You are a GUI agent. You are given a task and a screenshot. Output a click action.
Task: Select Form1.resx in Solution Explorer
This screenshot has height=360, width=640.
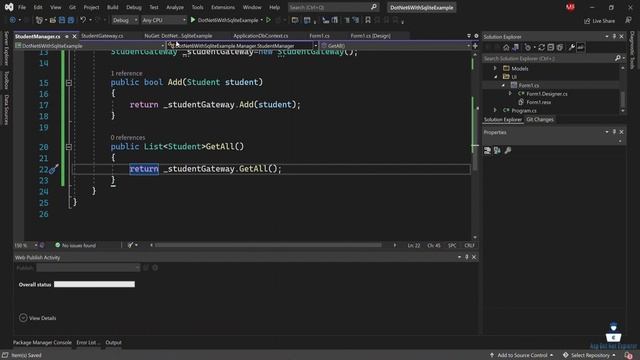(x=538, y=102)
